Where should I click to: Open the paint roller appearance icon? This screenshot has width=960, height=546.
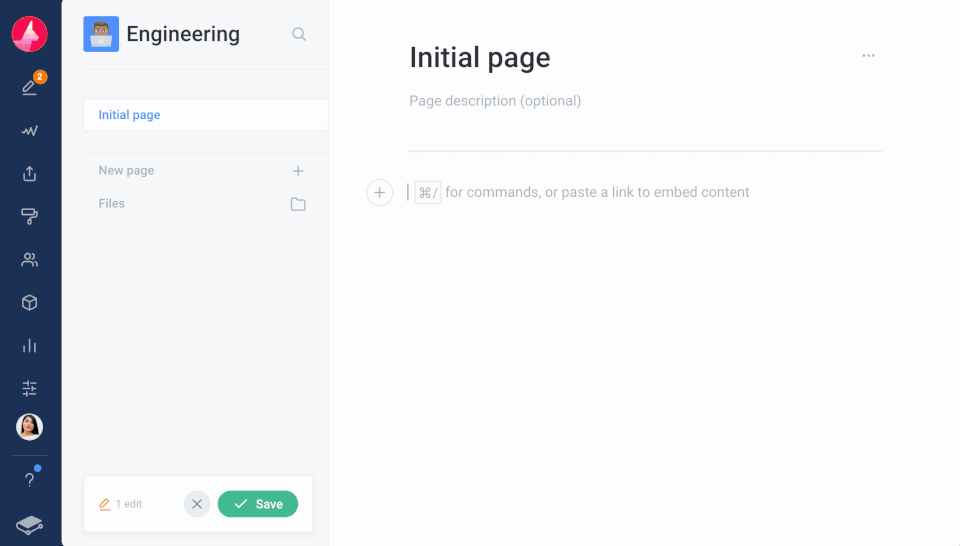click(x=30, y=217)
